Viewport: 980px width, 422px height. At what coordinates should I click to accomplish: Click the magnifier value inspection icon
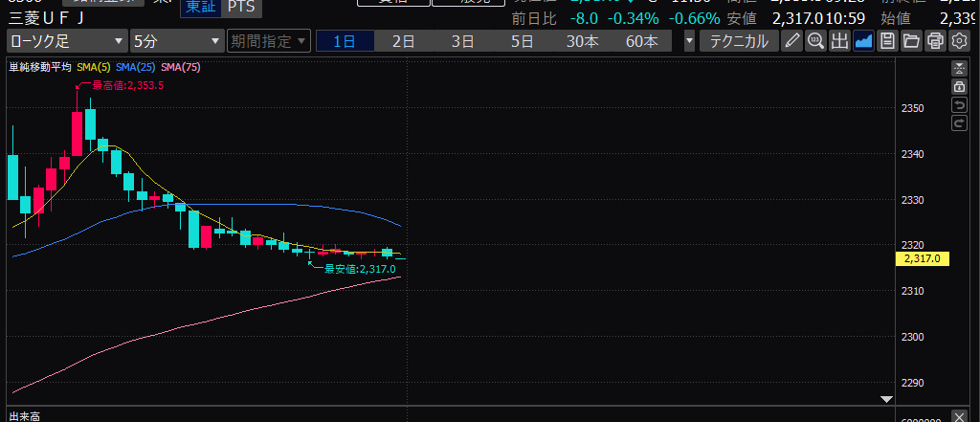[815, 40]
